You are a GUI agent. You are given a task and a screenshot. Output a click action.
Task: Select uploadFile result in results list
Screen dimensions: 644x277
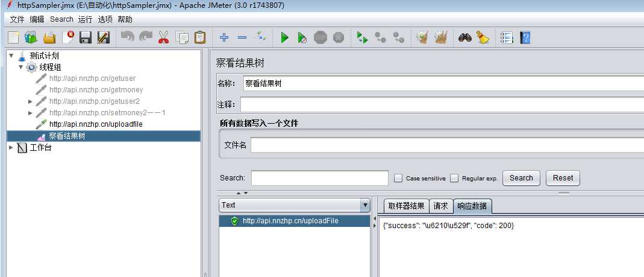(295, 221)
